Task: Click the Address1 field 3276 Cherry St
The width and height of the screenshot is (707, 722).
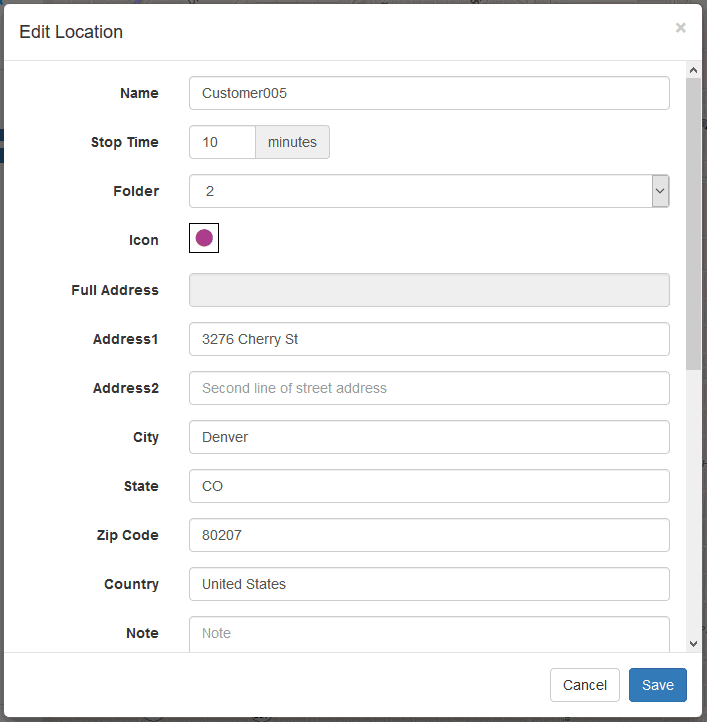Action: point(429,339)
